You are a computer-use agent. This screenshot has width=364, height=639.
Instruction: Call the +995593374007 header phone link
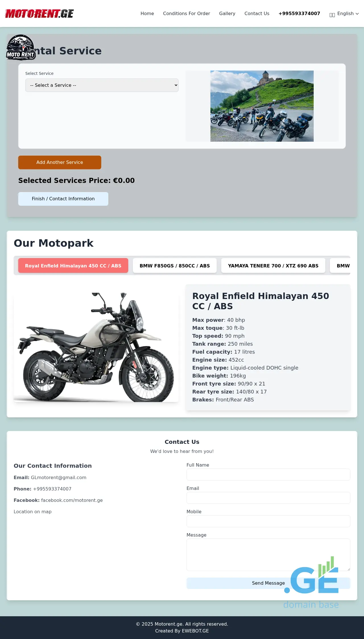pyautogui.click(x=299, y=13)
